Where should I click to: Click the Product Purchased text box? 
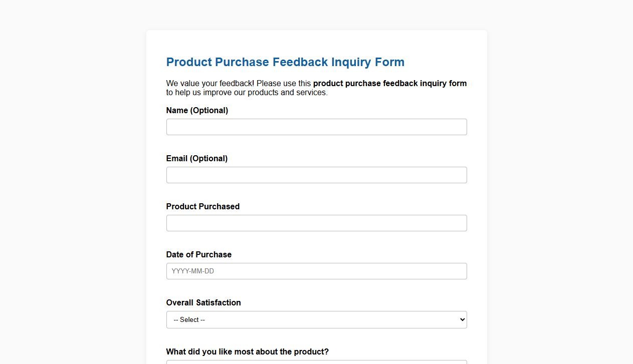click(x=316, y=223)
